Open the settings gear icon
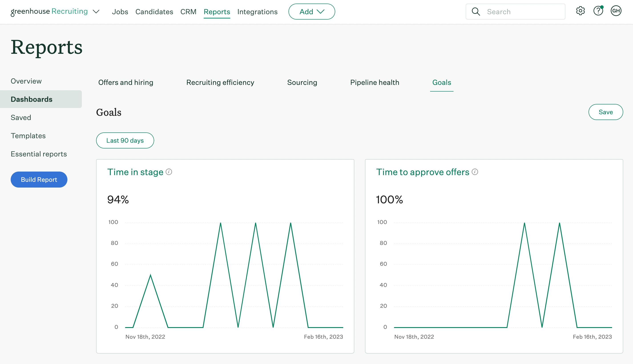Screen dimensions: 633x364 pos(580,11)
